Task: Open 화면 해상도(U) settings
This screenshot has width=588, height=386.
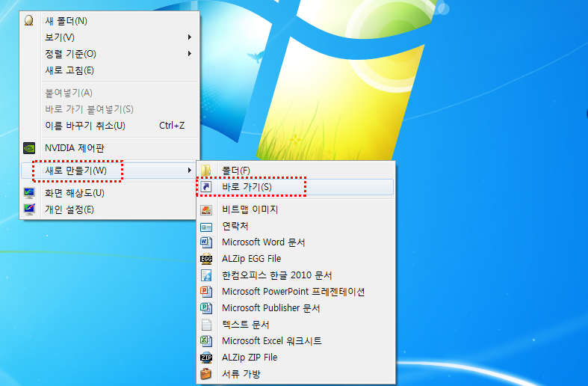Action: coord(110,193)
